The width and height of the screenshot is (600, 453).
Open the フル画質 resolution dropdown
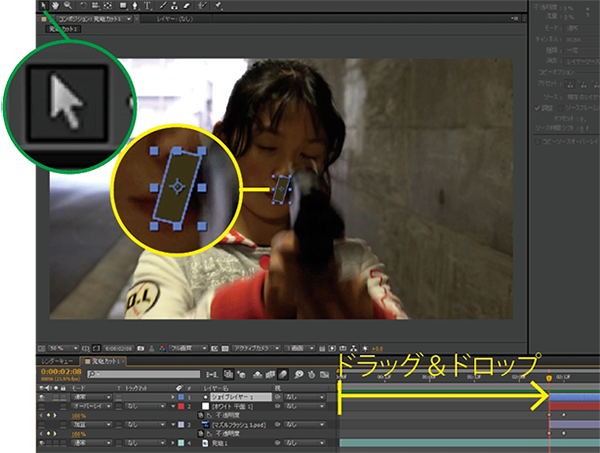188,348
